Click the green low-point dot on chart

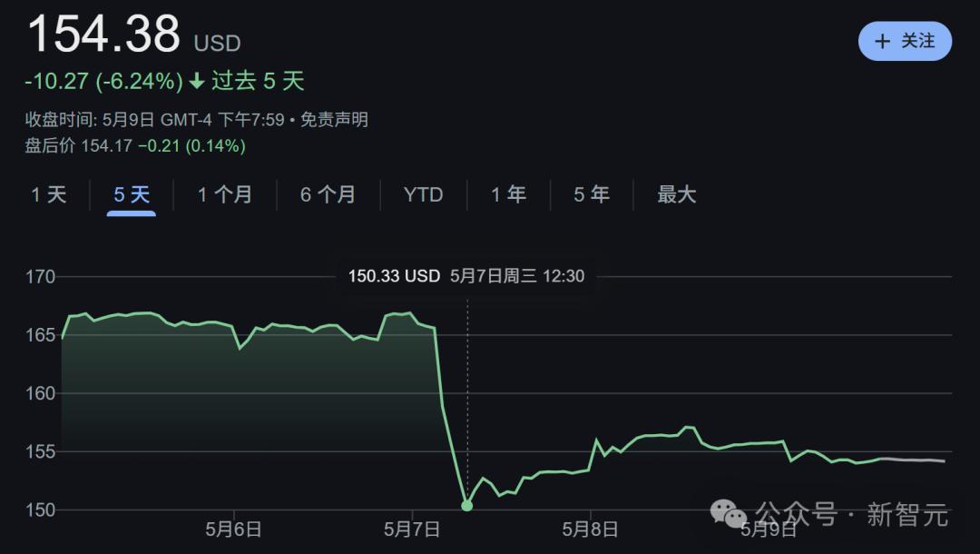pyautogui.click(x=467, y=506)
